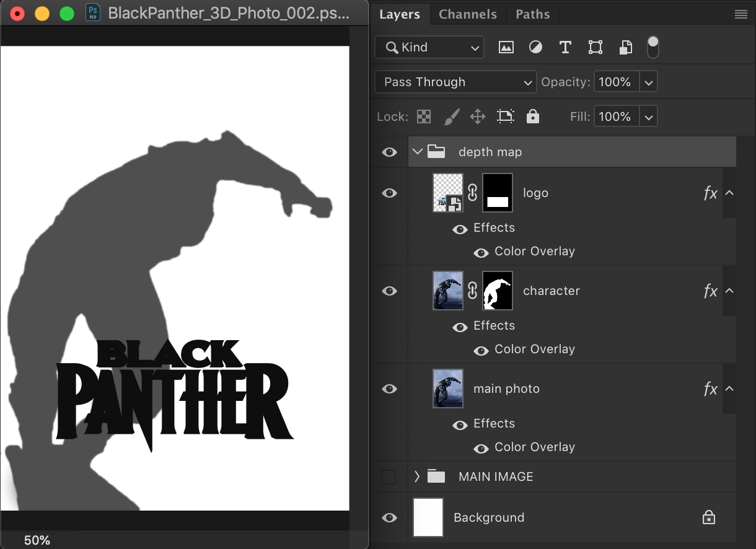Screen dimensions: 756x549
Task: Toggle Effects visibility on character layer
Action: [460, 327]
